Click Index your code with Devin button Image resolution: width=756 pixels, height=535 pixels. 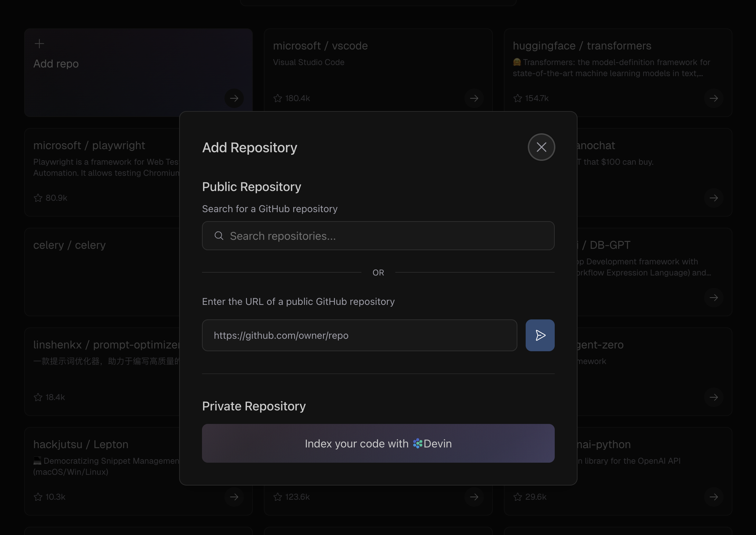pos(378,443)
